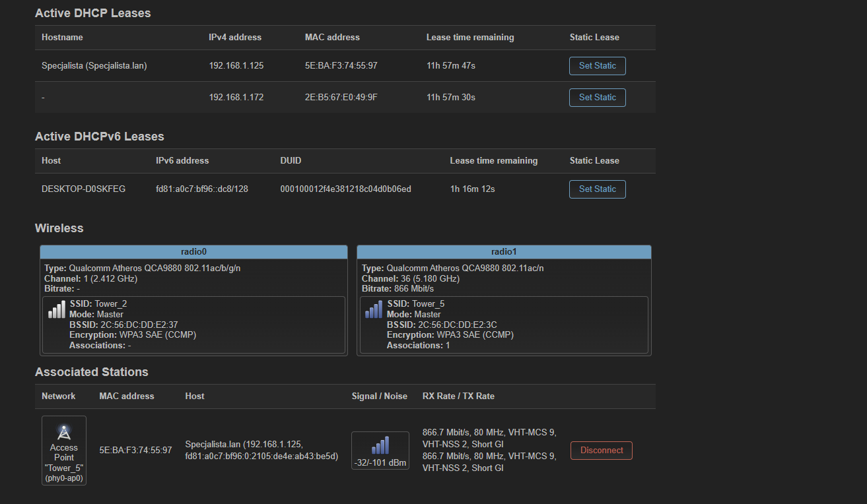Click IPv4 address 192.168.1.125

pos(236,66)
